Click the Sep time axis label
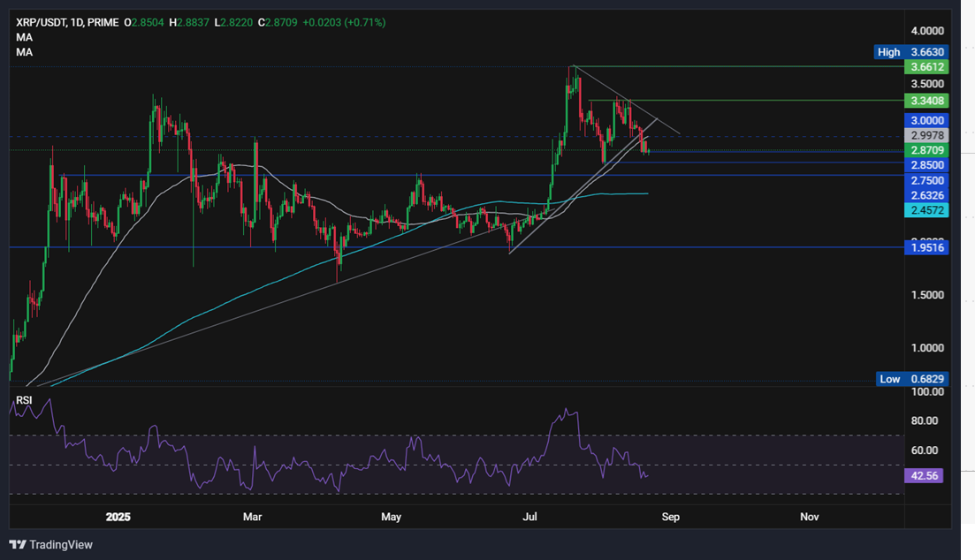 click(x=670, y=517)
